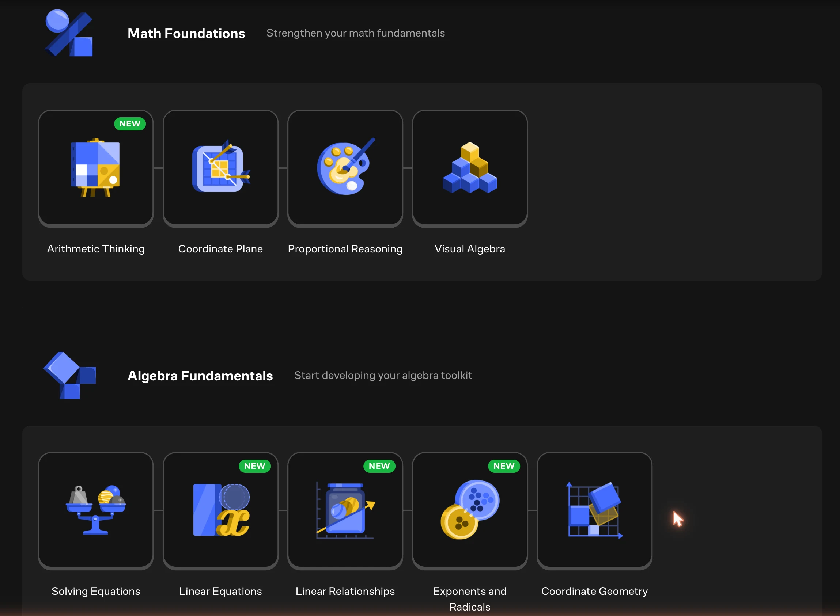Click the Algebra Fundamentals heading

(200, 376)
